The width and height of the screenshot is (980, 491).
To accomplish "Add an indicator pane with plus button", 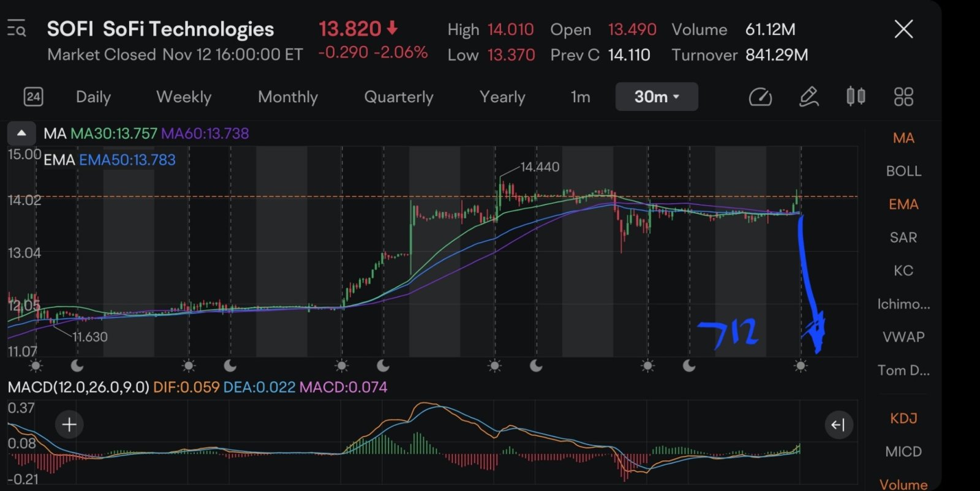I will coord(69,424).
